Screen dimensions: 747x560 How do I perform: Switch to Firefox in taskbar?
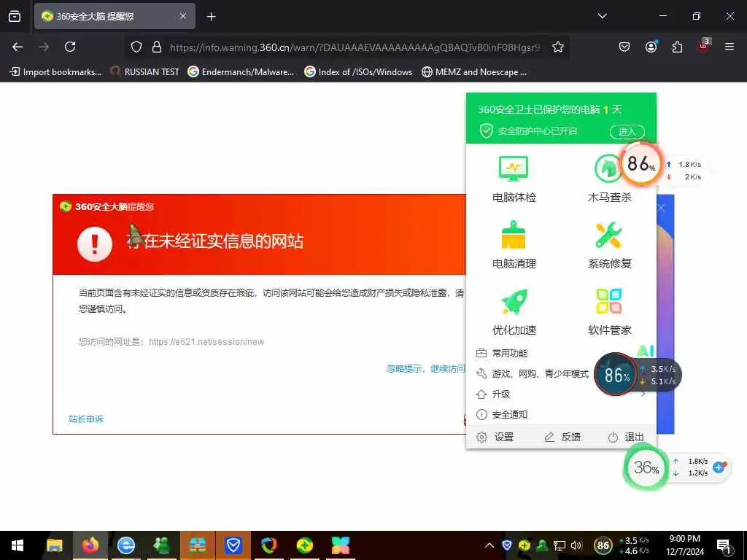point(90,545)
